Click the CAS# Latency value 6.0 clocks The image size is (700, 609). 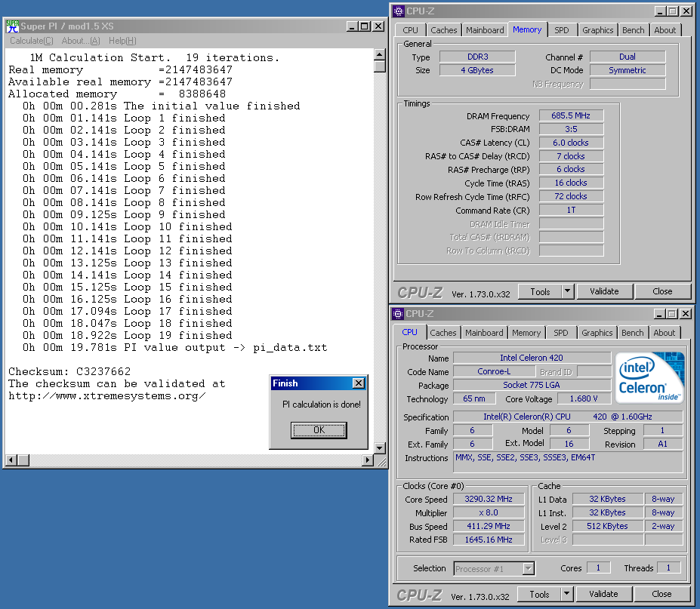tap(571, 143)
